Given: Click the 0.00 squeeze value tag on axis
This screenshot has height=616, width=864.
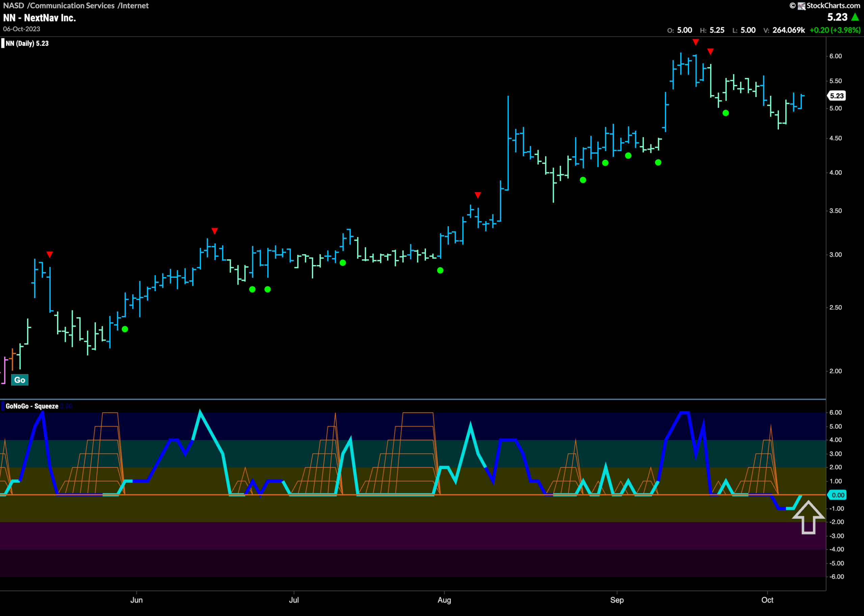Looking at the screenshot, I should (837, 495).
